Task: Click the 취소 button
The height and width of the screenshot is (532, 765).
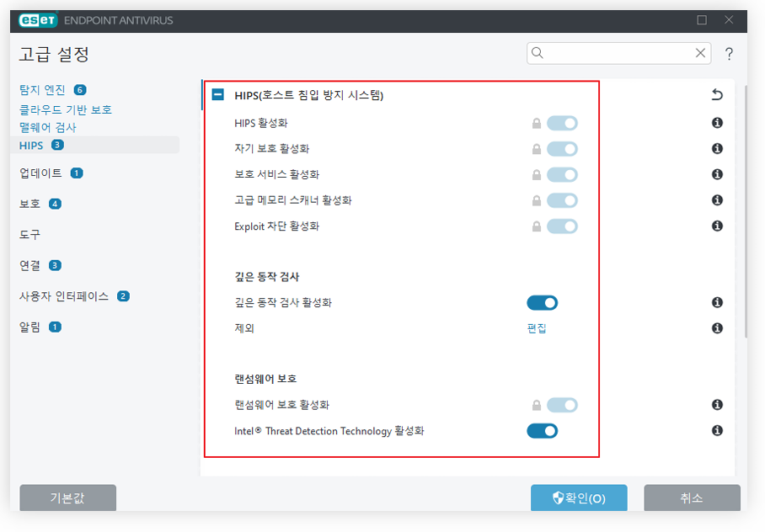Action: 692,497
